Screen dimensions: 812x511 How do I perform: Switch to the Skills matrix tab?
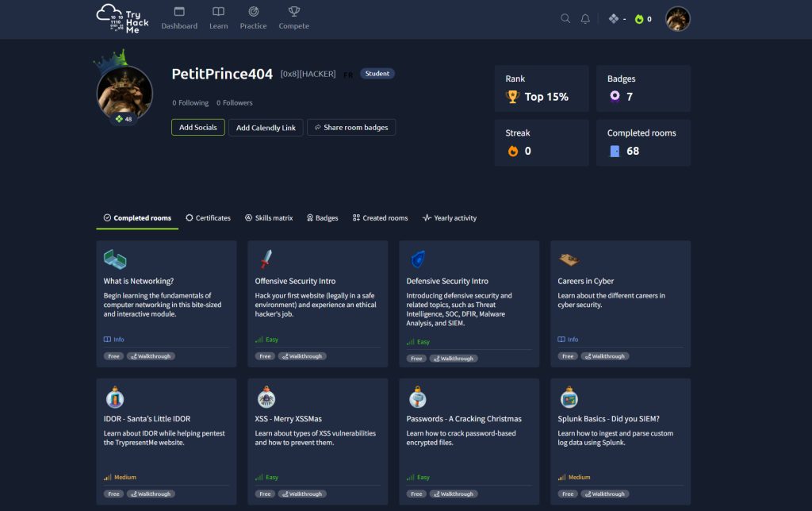coord(269,218)
